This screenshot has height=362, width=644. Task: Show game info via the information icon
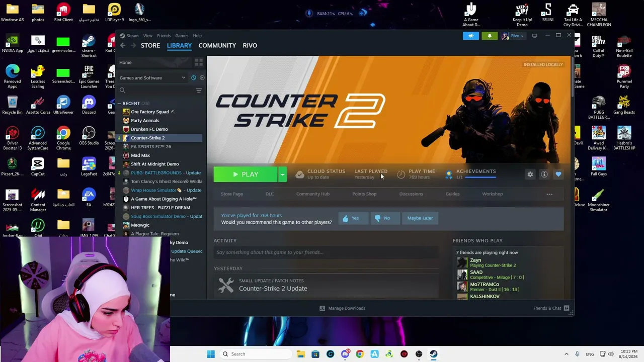544,174
